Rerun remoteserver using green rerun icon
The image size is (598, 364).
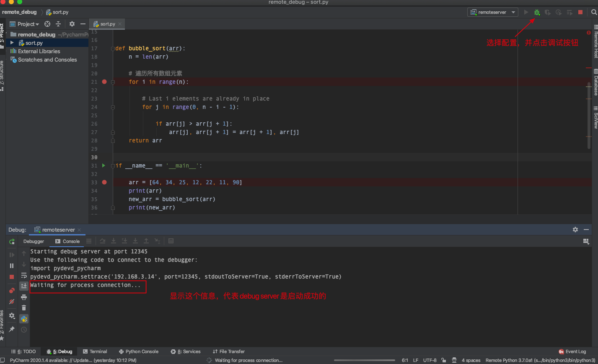(12, 241)
